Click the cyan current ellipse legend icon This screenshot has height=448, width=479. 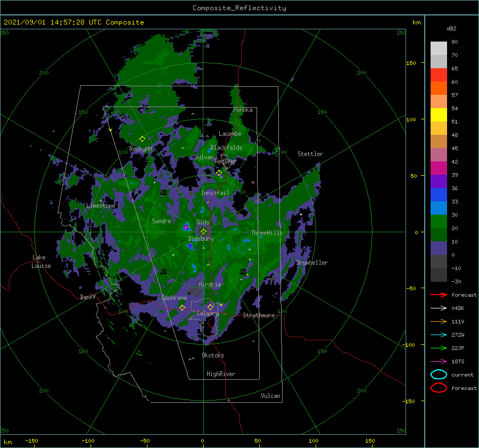[439, 374]
